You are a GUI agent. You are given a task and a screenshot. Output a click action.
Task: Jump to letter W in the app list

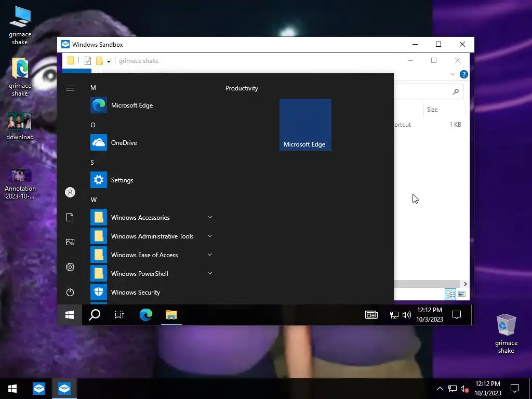[94, 199]
